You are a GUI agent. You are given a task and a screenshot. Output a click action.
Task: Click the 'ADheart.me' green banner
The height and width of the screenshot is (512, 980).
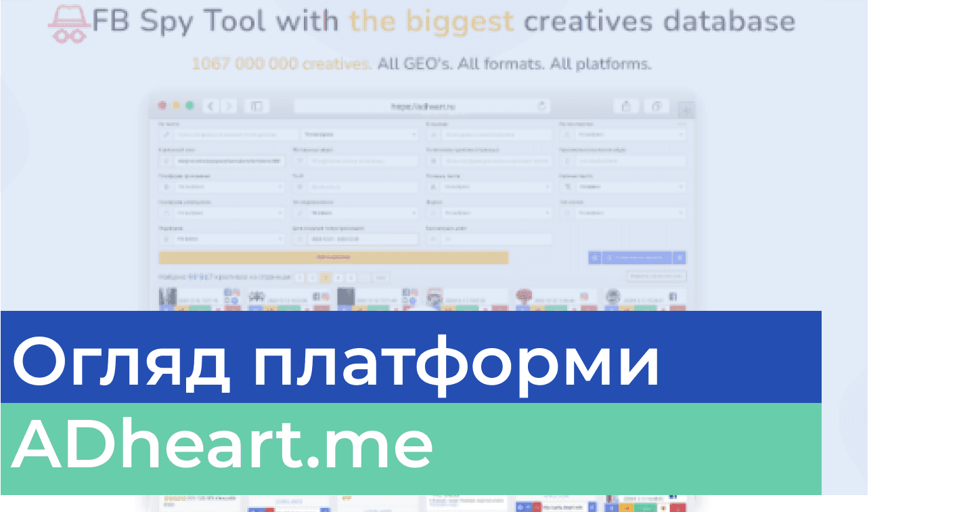coord(411,449)
